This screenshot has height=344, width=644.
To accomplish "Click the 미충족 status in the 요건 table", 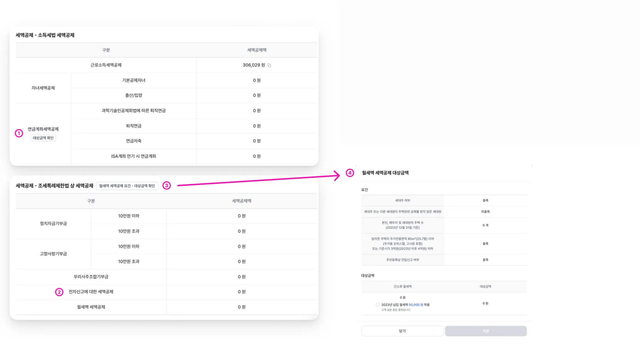I will (485, 212).
